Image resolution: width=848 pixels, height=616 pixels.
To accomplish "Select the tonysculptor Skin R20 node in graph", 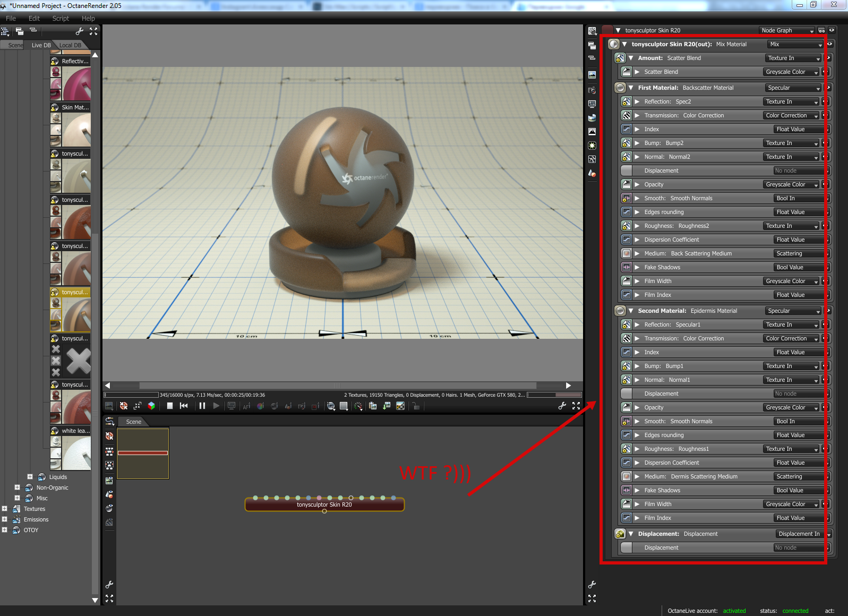I will [324, 504].
